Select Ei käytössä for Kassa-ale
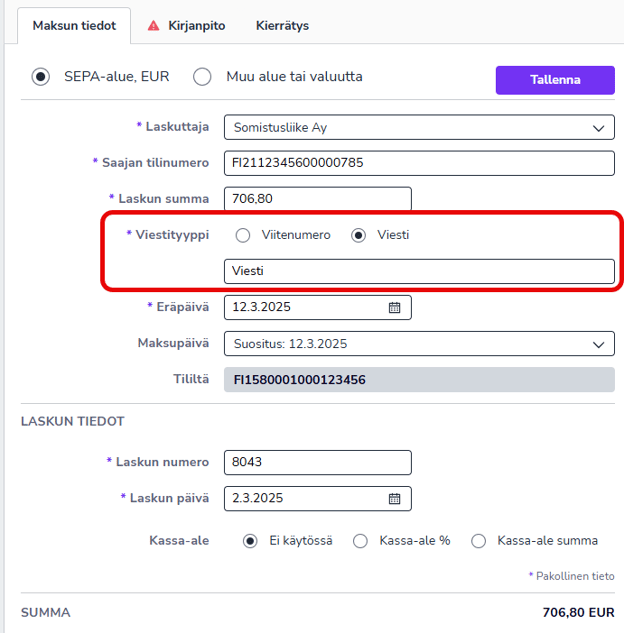The height and width of the screenshot is (633, 624). coord(251,541)
